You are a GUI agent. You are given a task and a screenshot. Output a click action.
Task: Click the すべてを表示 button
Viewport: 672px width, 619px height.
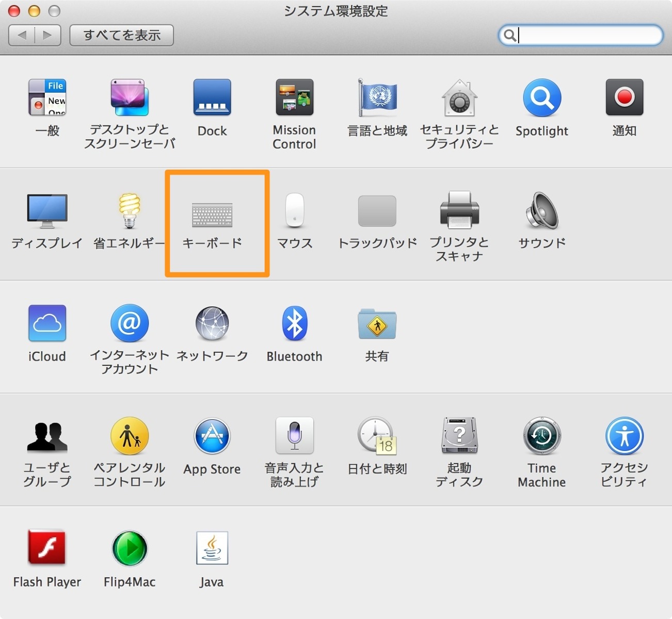click(x=122, y=35)
